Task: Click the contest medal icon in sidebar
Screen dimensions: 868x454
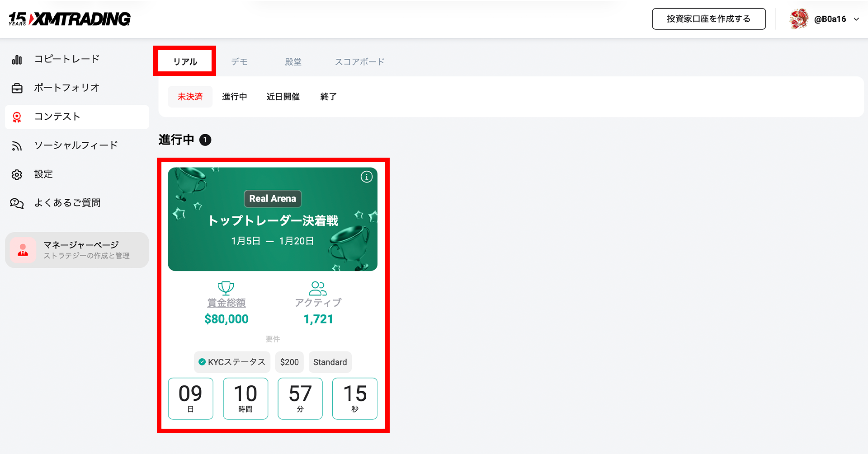Action: click(17, 117)
